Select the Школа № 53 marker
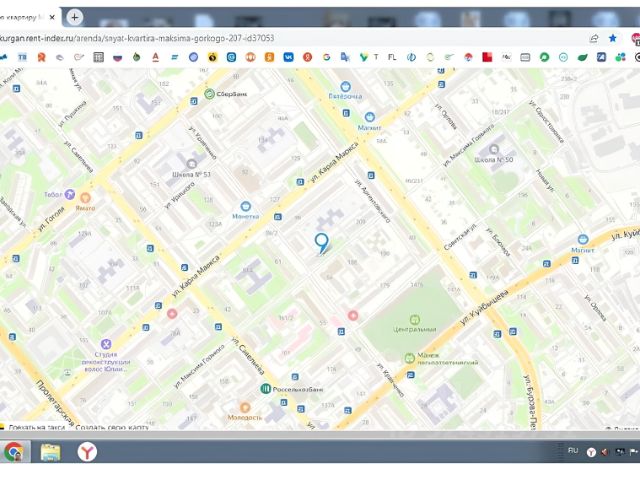 point(191,164)
